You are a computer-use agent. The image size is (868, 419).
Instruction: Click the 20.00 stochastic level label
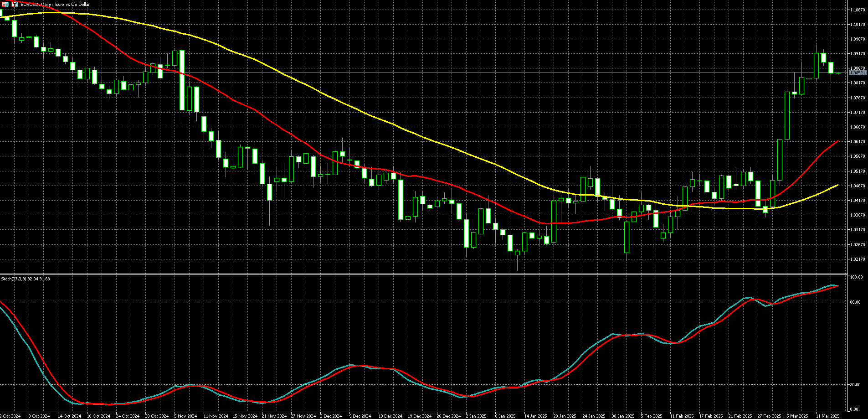click(x=856, y=385)
